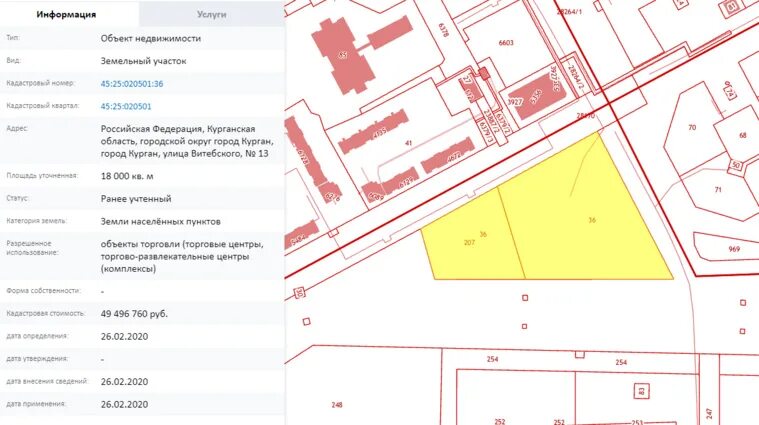759x425 pixels.
Task: Click the cadastral value 49 496 760 руб.
Action: 134,314
